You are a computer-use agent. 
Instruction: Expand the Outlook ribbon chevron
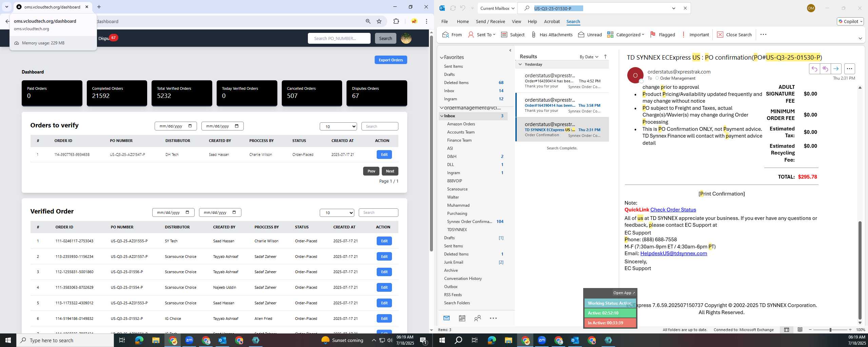(x=860, y=38)
